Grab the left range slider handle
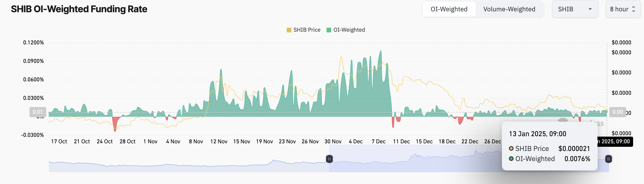Image resolution: width=644 pixels, height=184 pixels. pos(329,159)
